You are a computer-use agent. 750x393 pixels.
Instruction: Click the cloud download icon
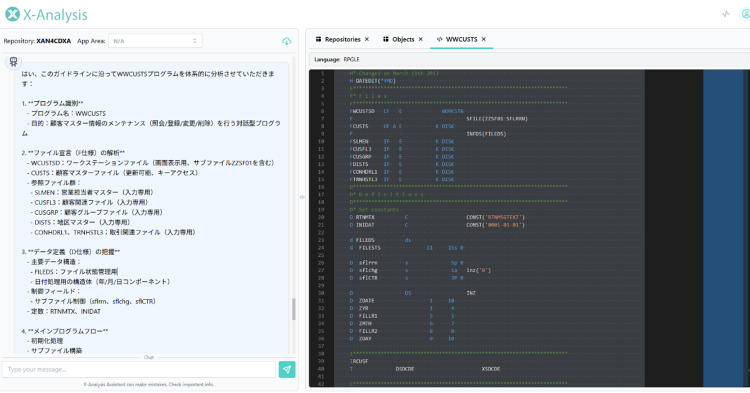coord(287,41)
